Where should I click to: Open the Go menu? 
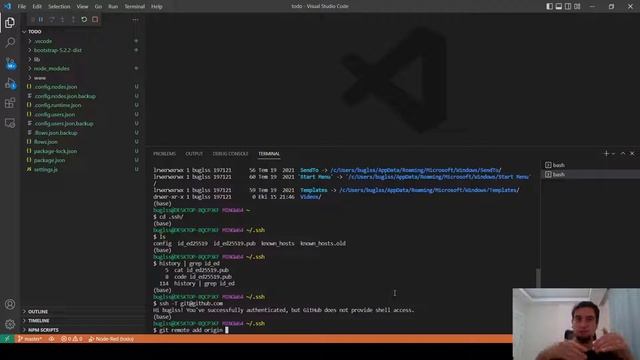[98, 7]
